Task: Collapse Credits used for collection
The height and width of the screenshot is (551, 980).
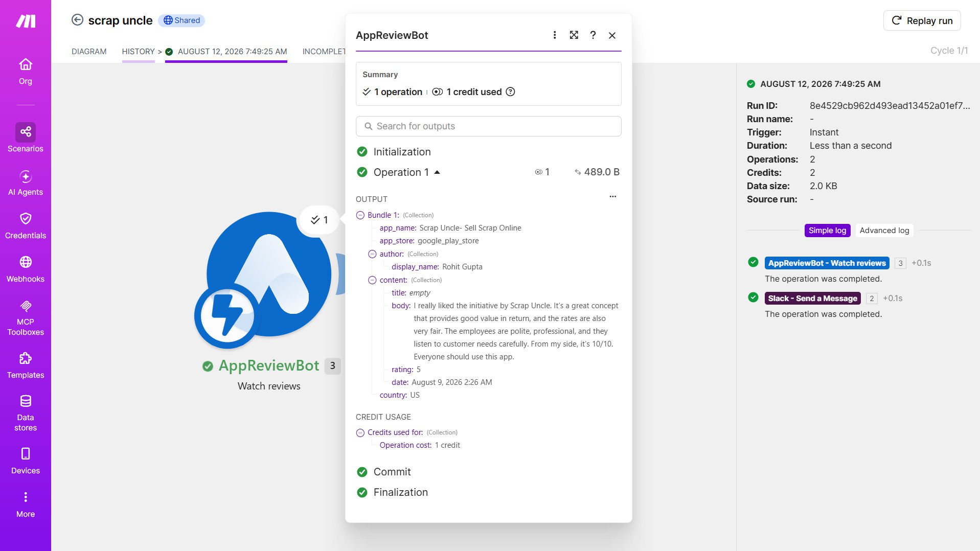Action: tap(360, 433)
